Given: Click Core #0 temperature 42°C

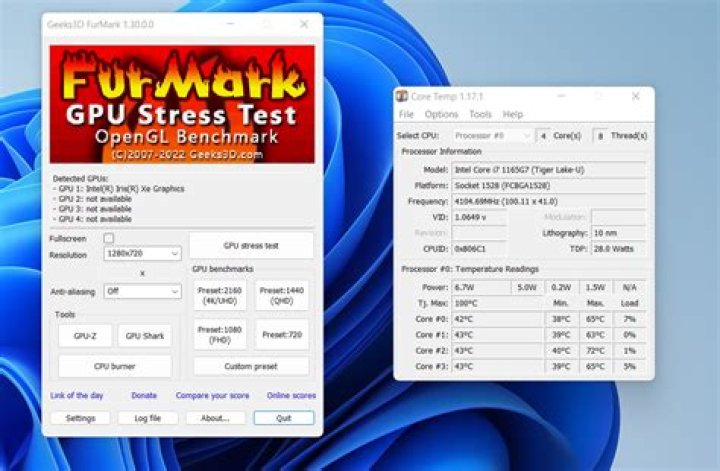Looking at the screenshot, I should pos(497,319).
